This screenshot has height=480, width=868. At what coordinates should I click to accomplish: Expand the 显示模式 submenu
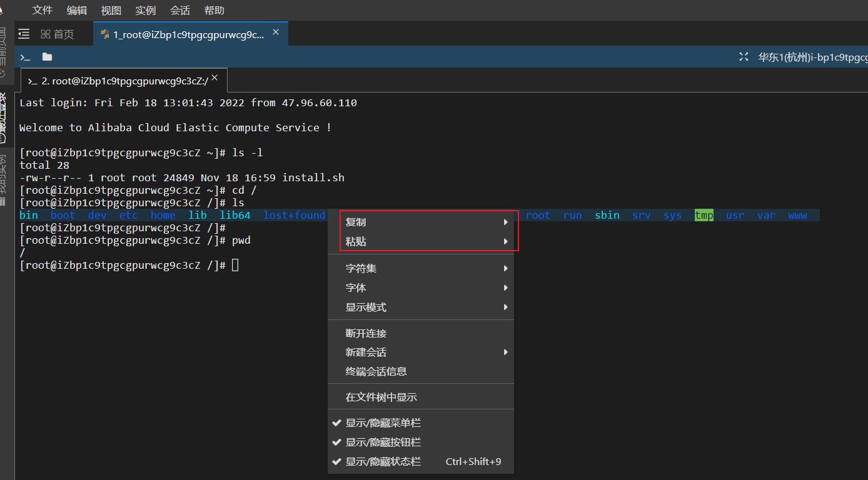(x=421, y=307)
